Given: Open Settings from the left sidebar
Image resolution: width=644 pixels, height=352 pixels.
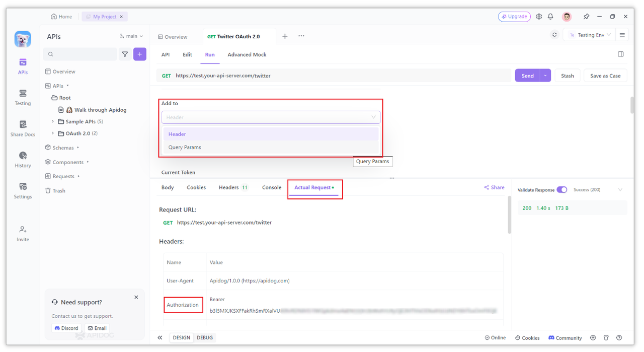Looking at the screenshot, I should (23, 191).
